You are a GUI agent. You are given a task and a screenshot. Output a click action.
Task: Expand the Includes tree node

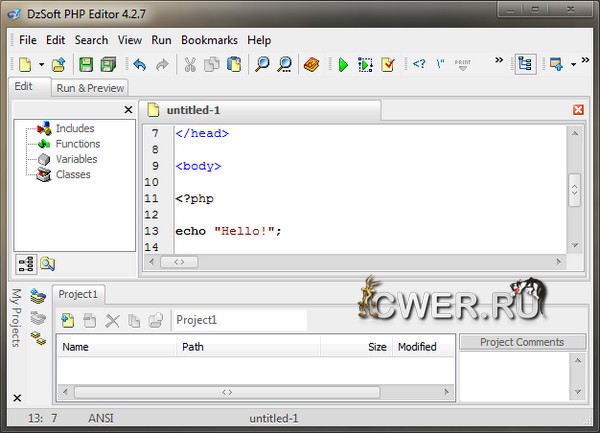point(75,128)
